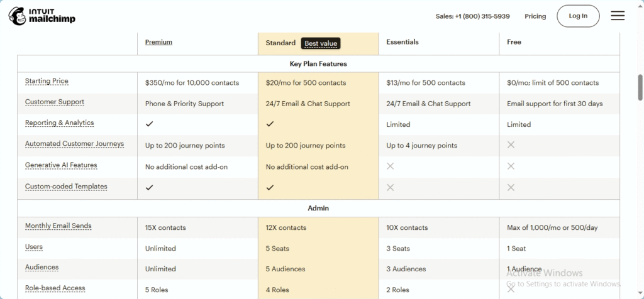Click Essentials X for Generative AI Features
This screenshot has height=299, width=644.
[390, 166]
